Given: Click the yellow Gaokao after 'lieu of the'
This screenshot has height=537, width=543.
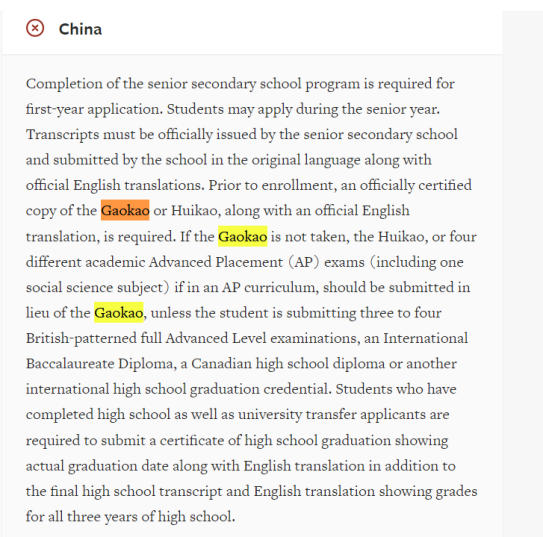Looking at the screenshot, I should tap(118, 313).
